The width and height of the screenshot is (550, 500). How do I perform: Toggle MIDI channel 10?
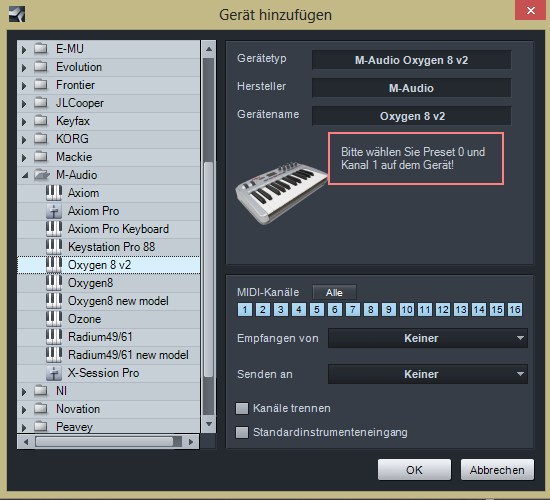[407, 309]
